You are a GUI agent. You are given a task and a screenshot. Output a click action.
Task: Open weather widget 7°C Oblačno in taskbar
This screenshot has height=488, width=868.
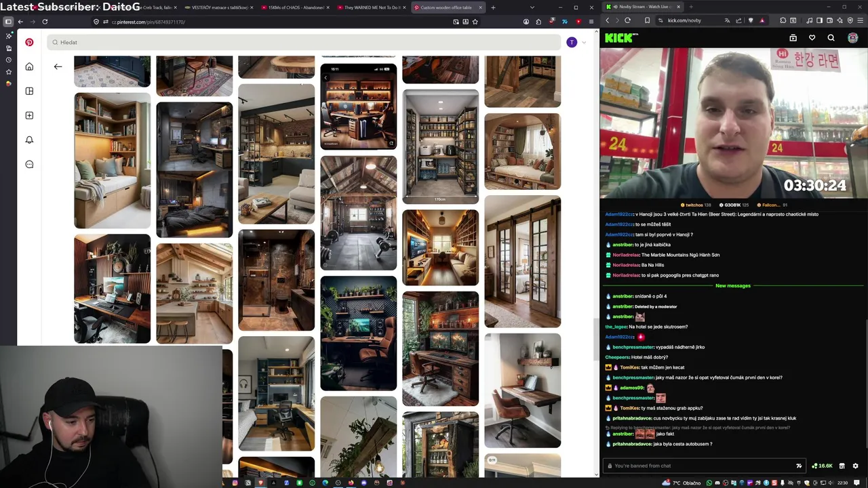click(682, 483)
